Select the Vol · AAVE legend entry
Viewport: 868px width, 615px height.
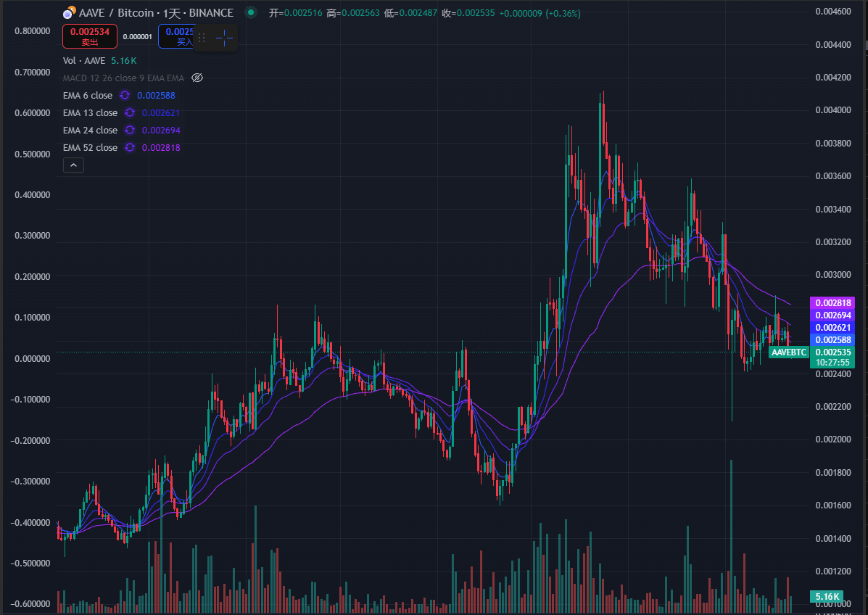point(84,60)
